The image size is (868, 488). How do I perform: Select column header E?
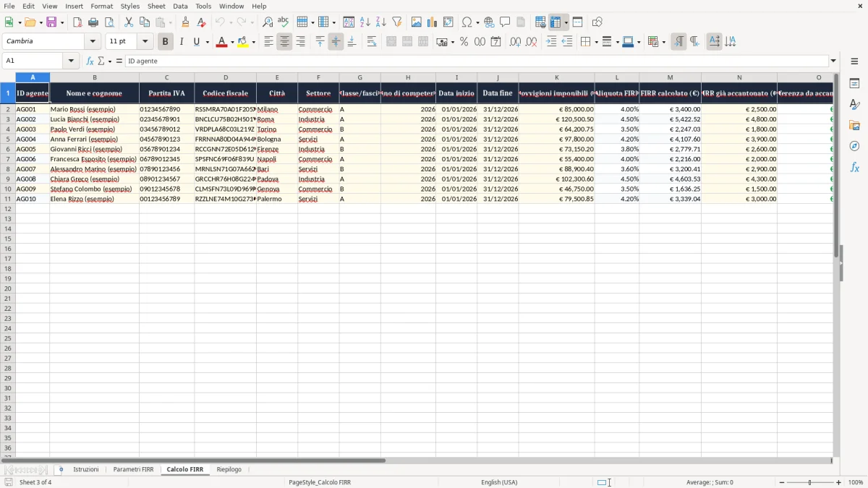(276, 77)
